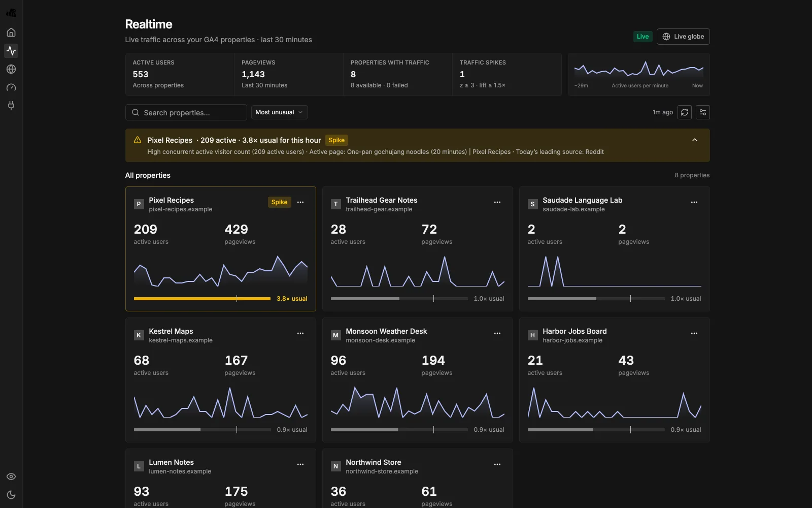Open the speed gauge page in the sidebar
Viewport: 812px width, 508px height.
pyautogui.click(x=11, y=87)
